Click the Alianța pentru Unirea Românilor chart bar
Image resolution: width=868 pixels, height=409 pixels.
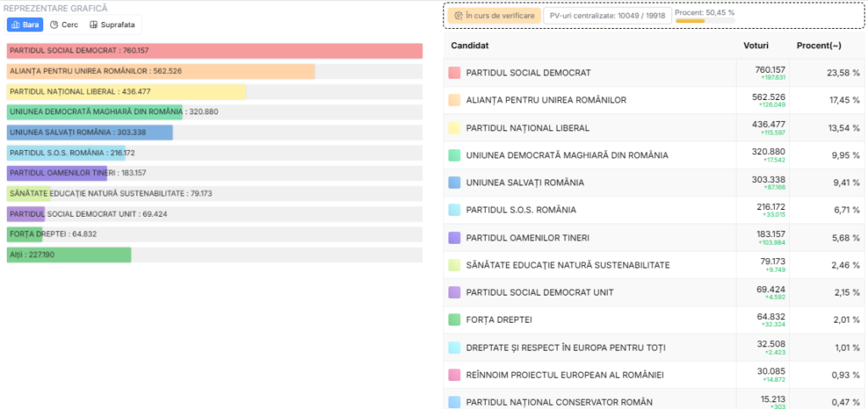click(x=160, y=71)
